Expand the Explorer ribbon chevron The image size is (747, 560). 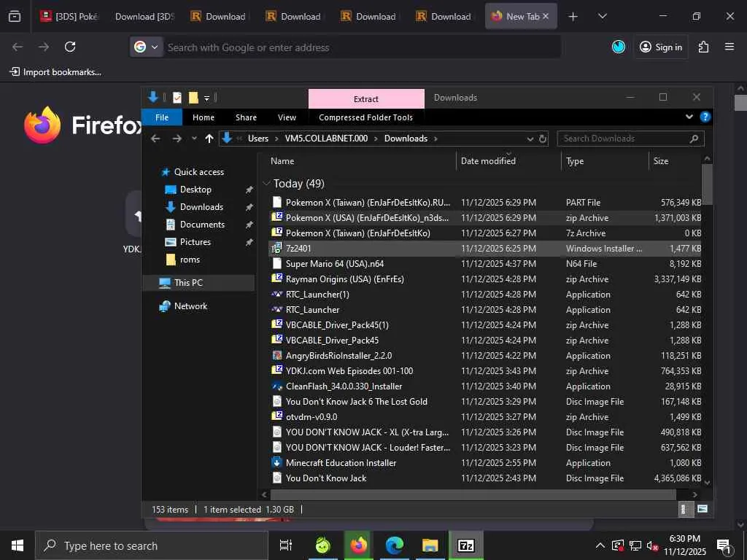coord(689,117)
